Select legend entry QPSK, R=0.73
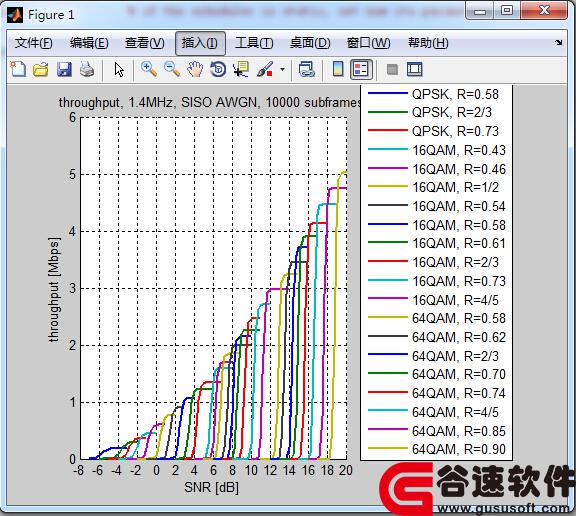 pyautogui.click(x=433, y=131)
